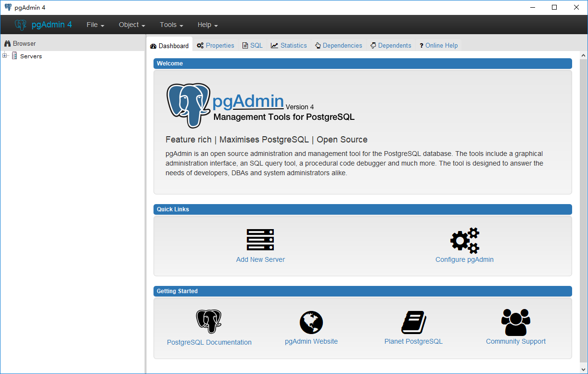
Task: Switch to the Properties tab
Action: click(x=216, y=45)
